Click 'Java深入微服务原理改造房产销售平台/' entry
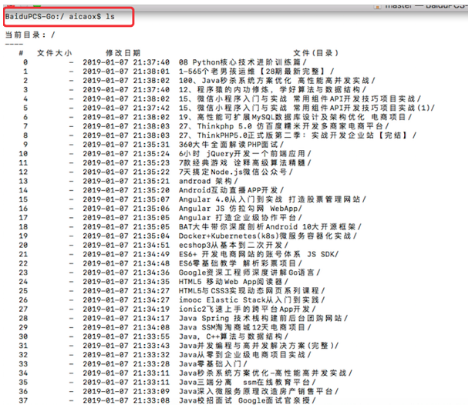Image resolution: width=468 pixels, height=407 pixels. click(259, 391)
